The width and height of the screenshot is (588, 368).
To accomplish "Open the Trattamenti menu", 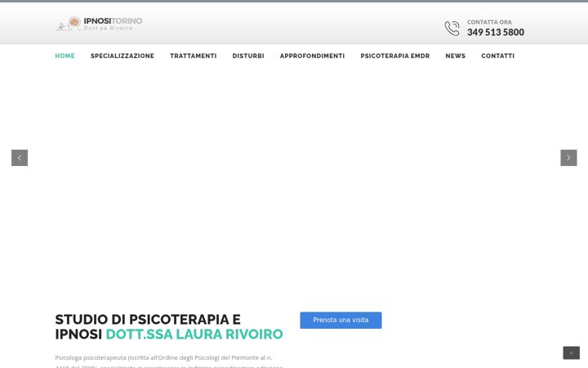I will tap(193, 56).
